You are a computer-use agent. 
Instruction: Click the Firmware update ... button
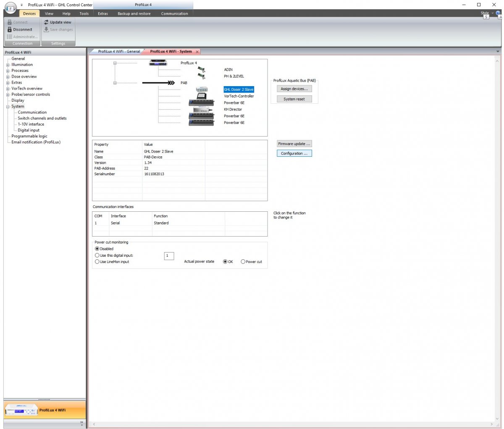[x=294, y=144]
